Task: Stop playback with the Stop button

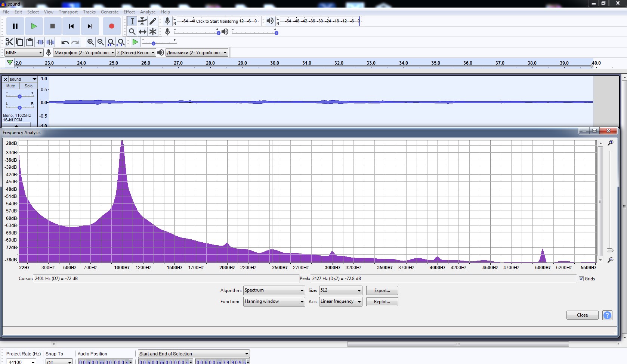Action: (53, 26)
